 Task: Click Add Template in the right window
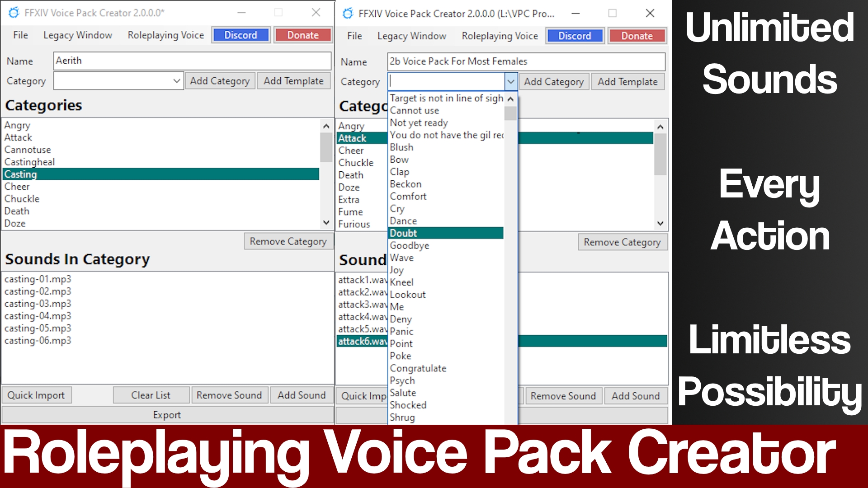[627, 82]
